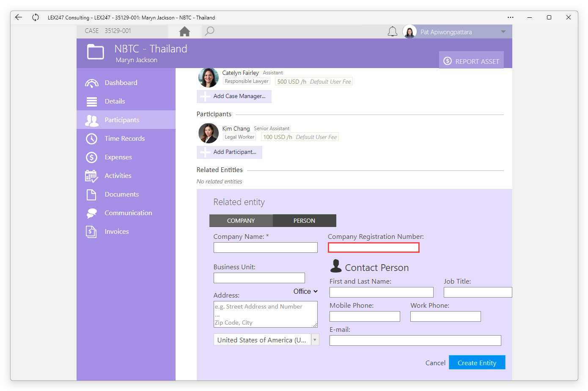Click Catelyn Fairley's photo

click(x=209, y=77)
